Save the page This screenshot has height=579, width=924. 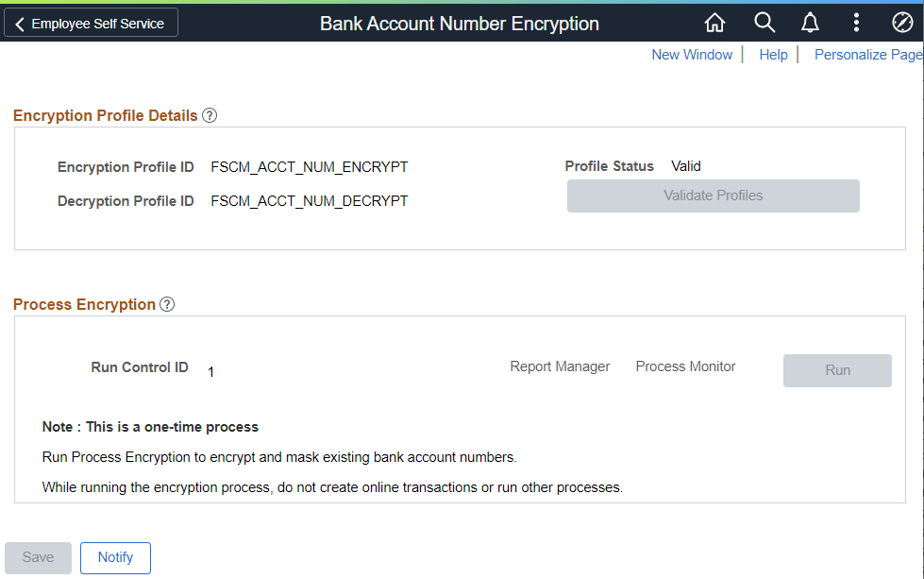point(38,557)
